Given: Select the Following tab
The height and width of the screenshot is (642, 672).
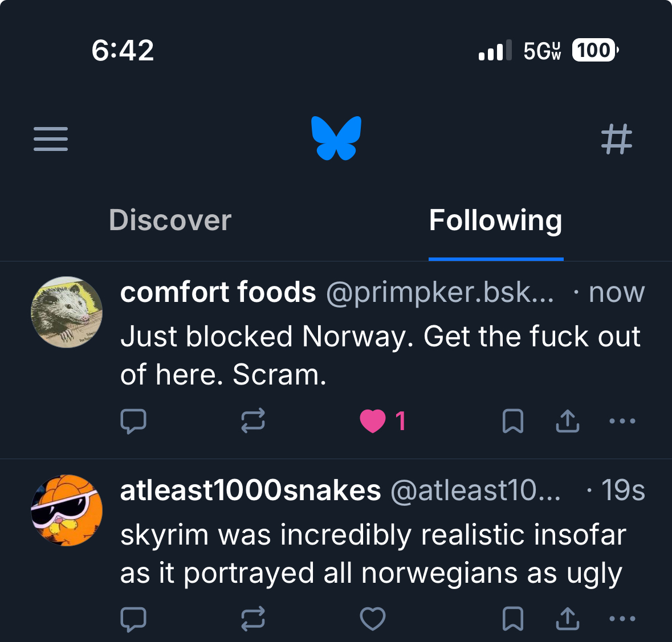Looking at the screenshot, I should tap(495, 220).
